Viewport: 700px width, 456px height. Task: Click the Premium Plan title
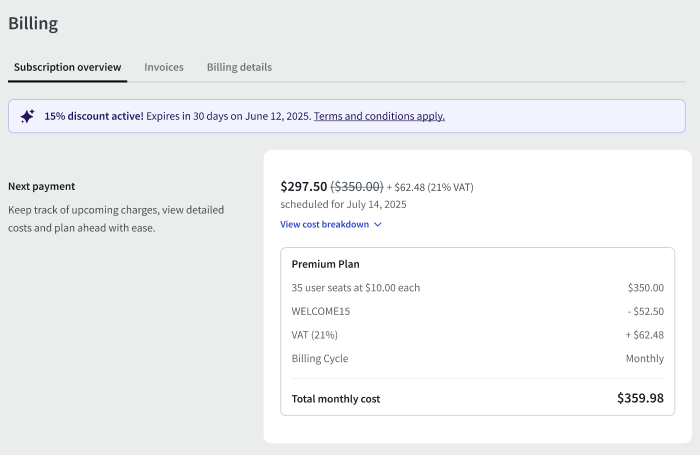coord(325,264)
